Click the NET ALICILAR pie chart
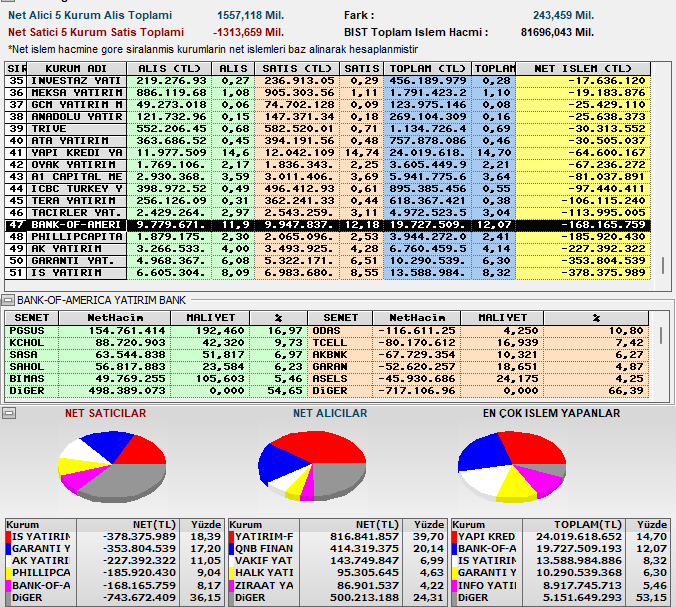Viewport: 676px width, 607px height. (312, 466)
